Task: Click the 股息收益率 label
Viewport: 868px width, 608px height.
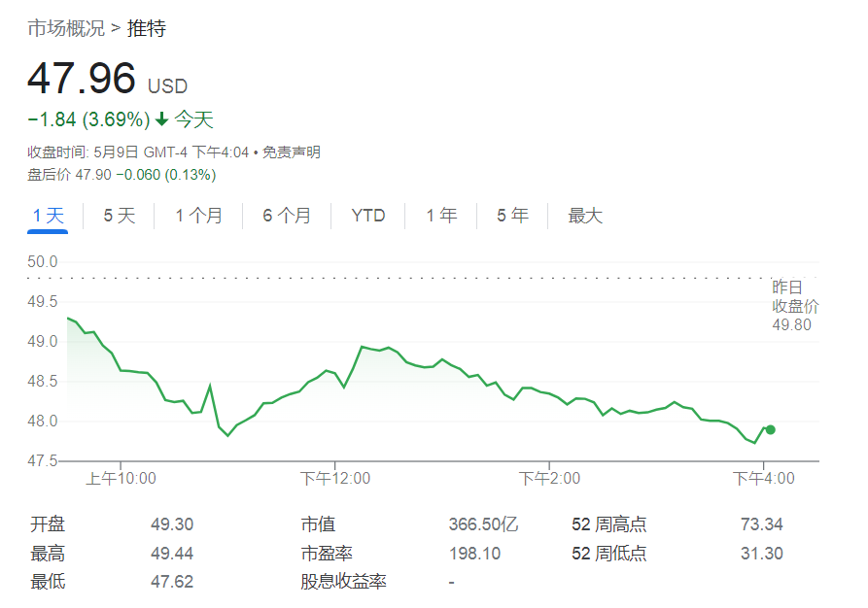Action: (343, 582)
